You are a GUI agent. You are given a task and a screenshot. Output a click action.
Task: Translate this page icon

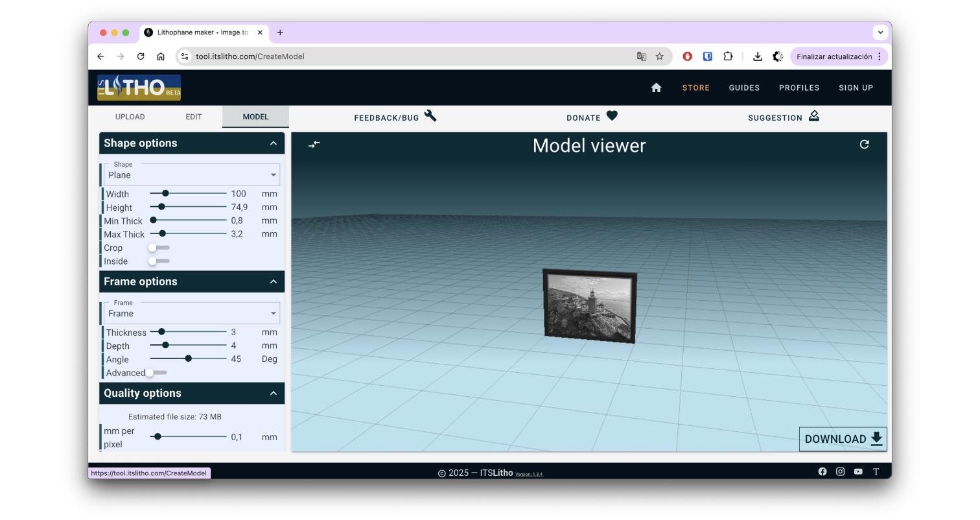pos(642,56)
